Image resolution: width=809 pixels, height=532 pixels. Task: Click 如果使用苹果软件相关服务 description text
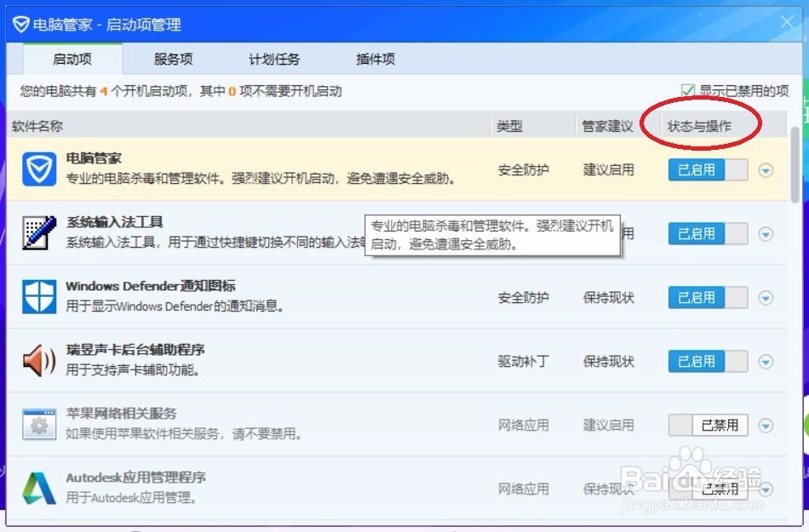coord(184,433)
